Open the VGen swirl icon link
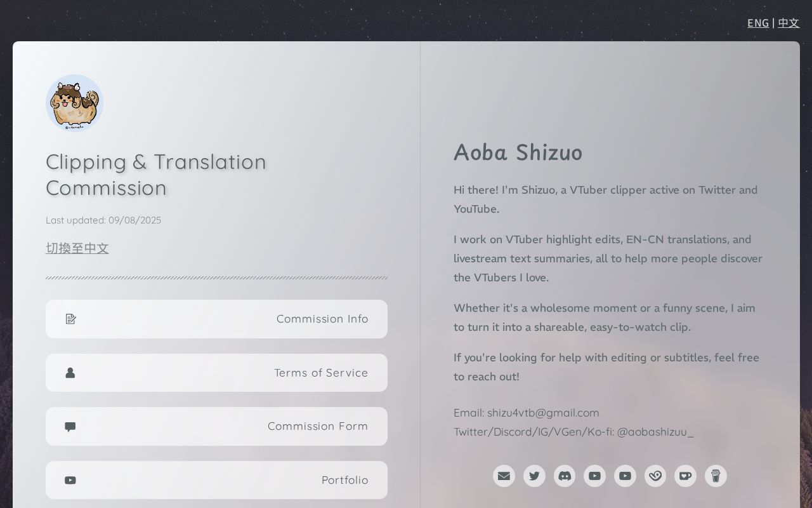The height and width of the screenshot is (508, 812). click(x=655, y=476)
